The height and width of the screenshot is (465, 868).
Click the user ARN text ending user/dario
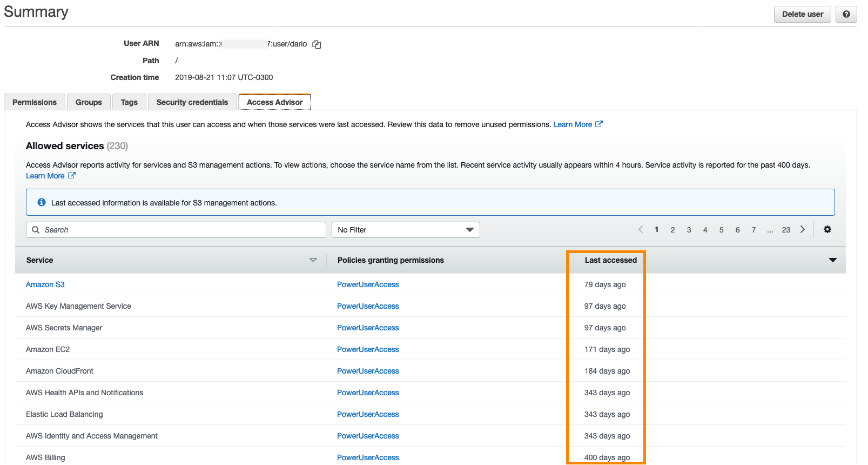[x=241, y=44]
